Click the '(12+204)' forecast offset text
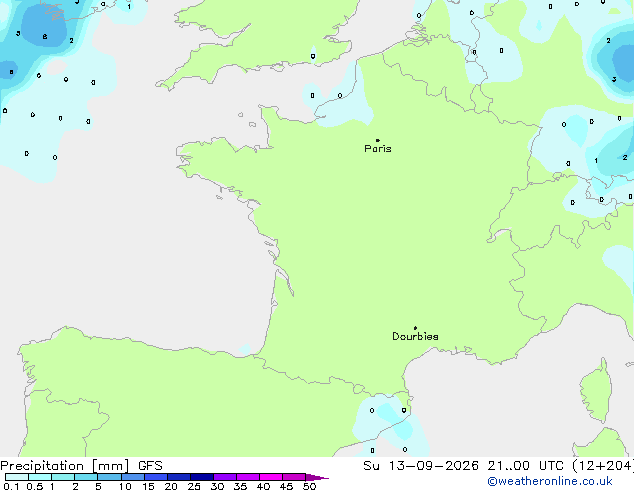 (603, 465)
